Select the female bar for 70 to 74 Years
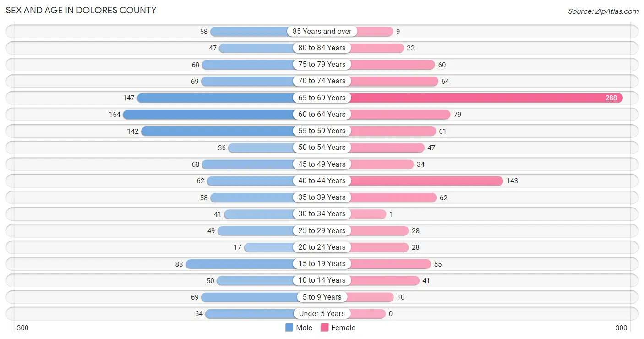Screen dimensions: 644x339 [393, 81]
